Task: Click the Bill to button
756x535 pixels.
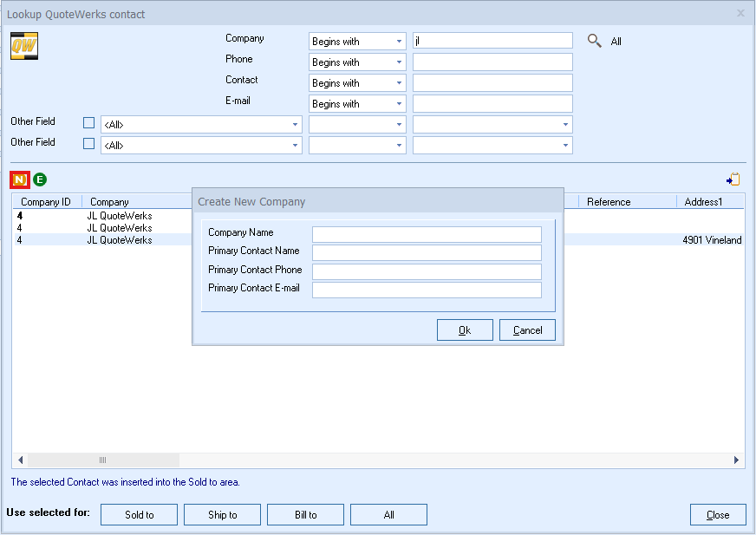Action: tap(306, 515)
